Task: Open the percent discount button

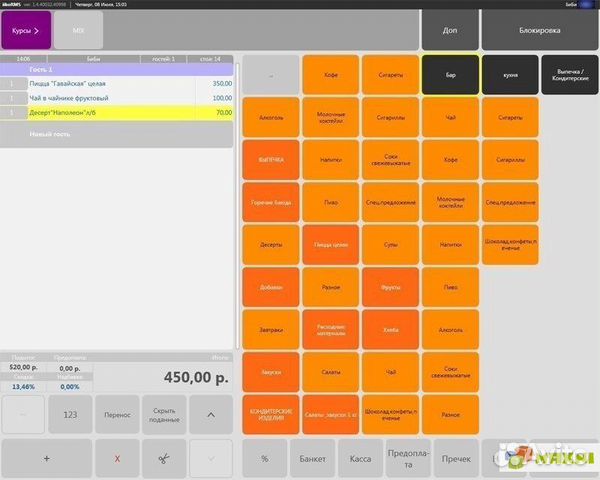Action: pos(264,457)
